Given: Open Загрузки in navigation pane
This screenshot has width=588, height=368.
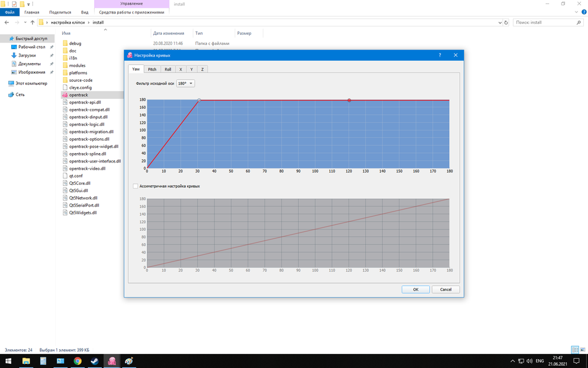Looking at the screenshot, I should click(x=27, y=55).
